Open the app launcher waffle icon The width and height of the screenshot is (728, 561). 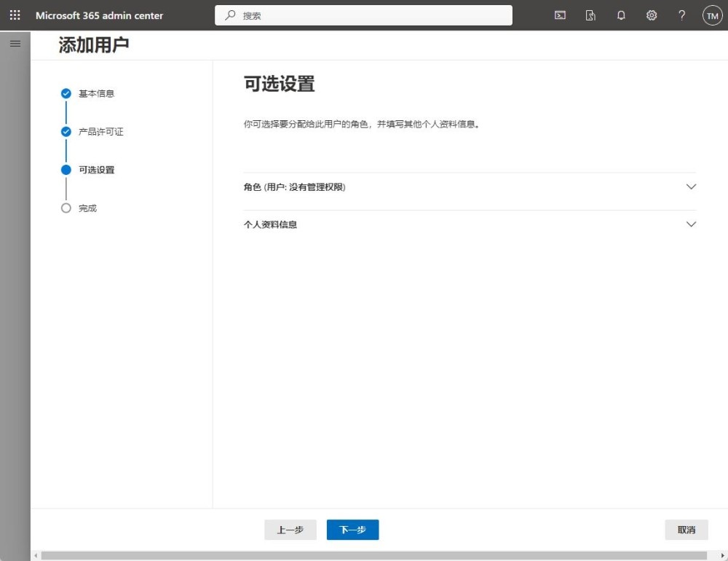coord(15,15)
